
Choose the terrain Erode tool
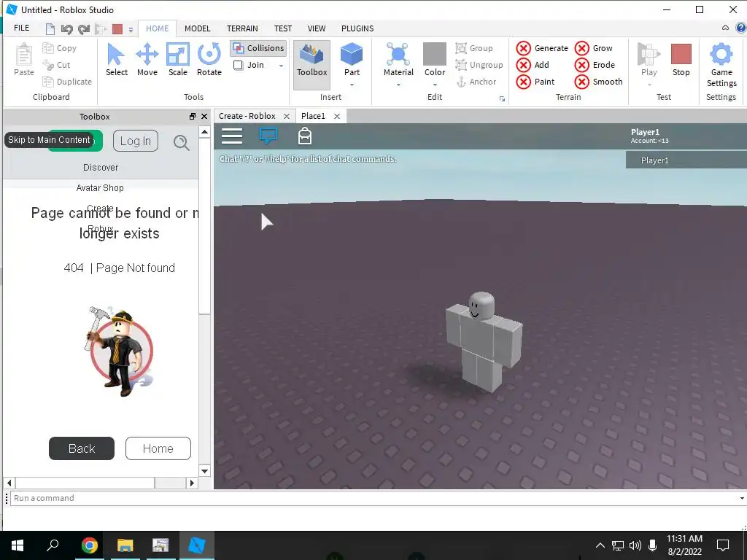click(x=595, y=65)
